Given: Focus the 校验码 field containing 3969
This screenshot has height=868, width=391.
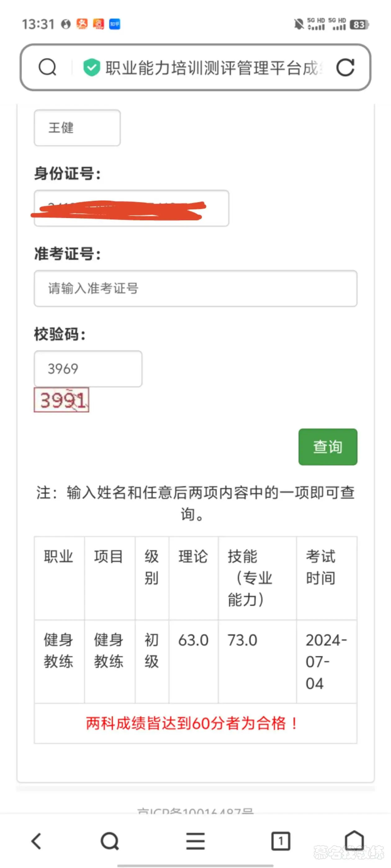Looking at the screenshot, I should pos(88,369).
